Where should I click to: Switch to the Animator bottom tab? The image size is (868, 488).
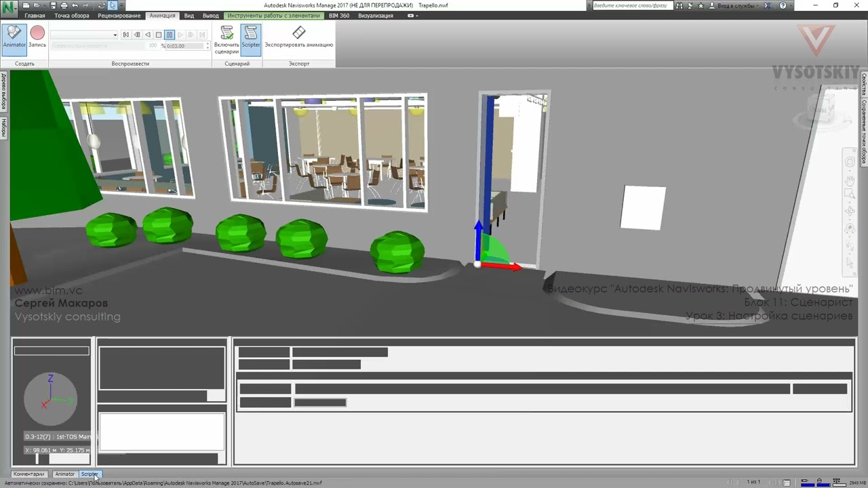coord(64,474)
